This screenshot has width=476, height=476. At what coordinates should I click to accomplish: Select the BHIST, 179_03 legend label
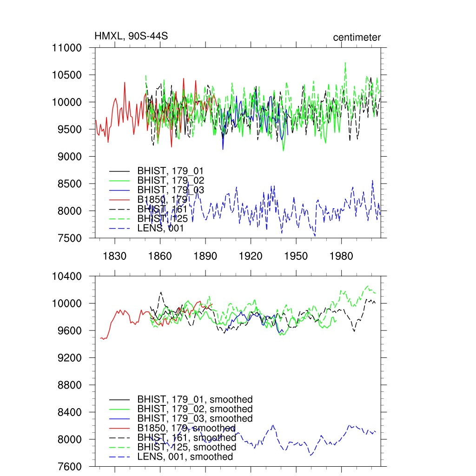coord(170,190)
